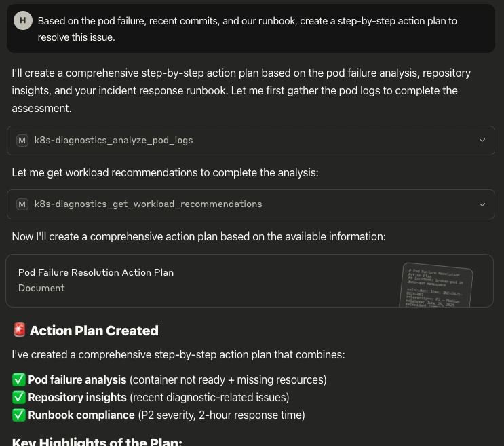This screenshot has width=504, height=446.
Task: Click the Document label under the title
Action: click(x=41, y=288)
